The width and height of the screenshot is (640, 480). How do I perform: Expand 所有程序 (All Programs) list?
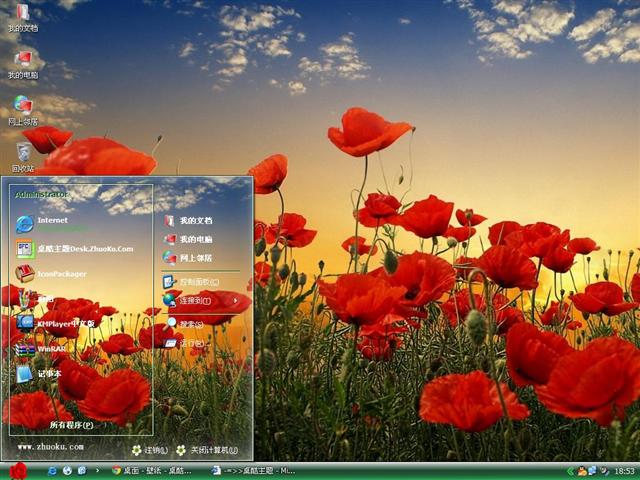[x=71, y=425]
